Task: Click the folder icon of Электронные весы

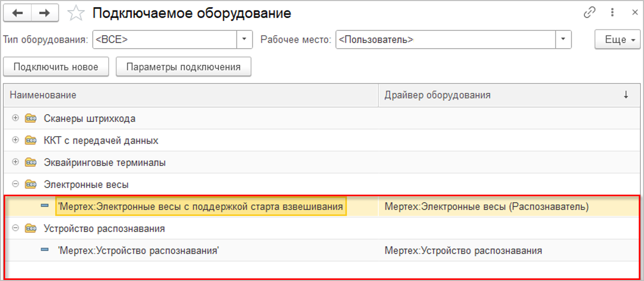Action: [31, 184]
